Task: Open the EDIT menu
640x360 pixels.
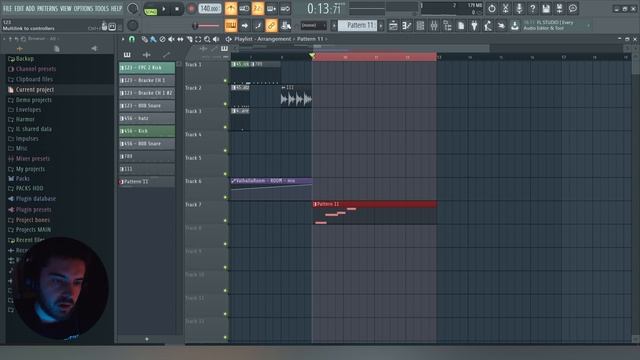Action: [x=19, y=9]
